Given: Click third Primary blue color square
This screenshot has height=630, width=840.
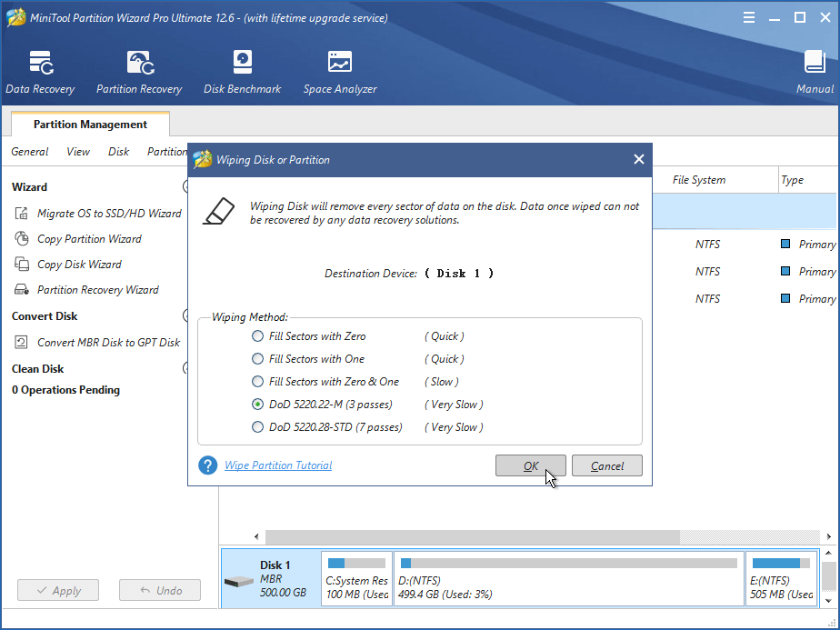Looking at the screenshot, I should click(x=785, y=298).
